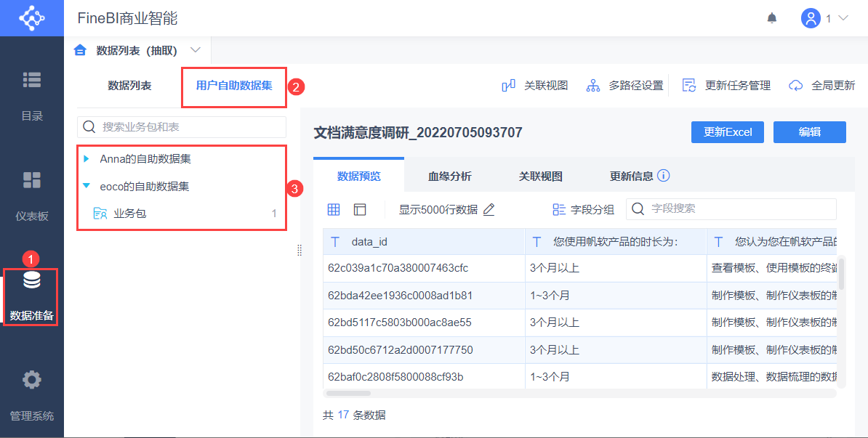Switch to the 数据预览 tab
Viewport: 868px width, 438px height.
358,177
